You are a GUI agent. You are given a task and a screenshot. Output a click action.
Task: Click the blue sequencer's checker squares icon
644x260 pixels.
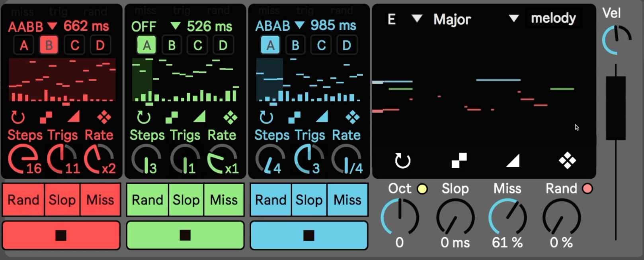pos(294,117)
